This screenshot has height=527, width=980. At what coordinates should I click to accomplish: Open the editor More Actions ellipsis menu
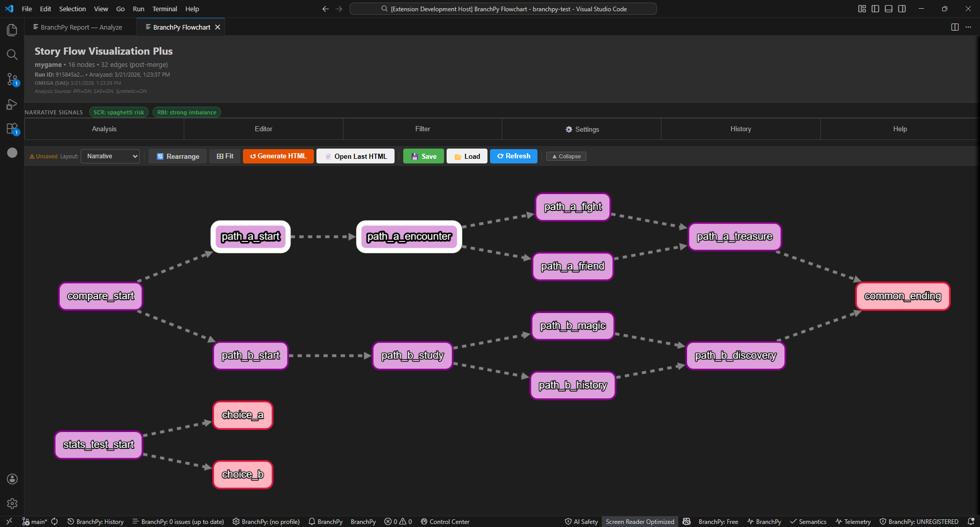968,27
